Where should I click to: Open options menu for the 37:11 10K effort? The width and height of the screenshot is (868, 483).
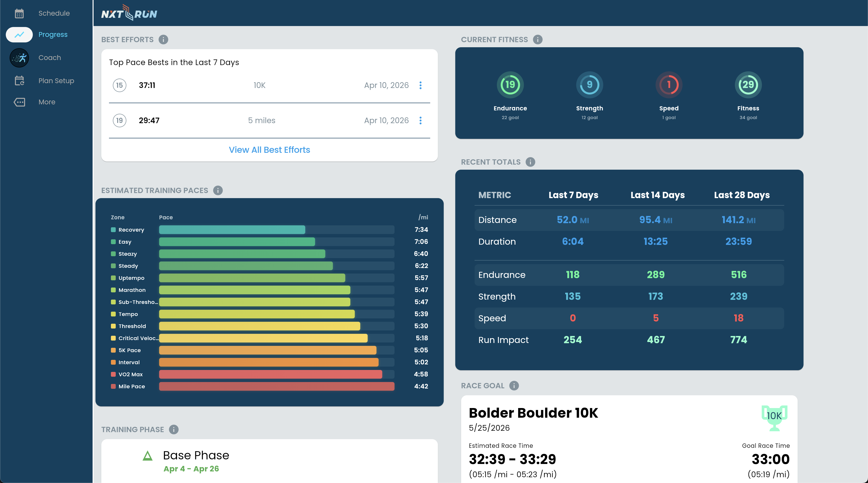[x=420, y=86]
